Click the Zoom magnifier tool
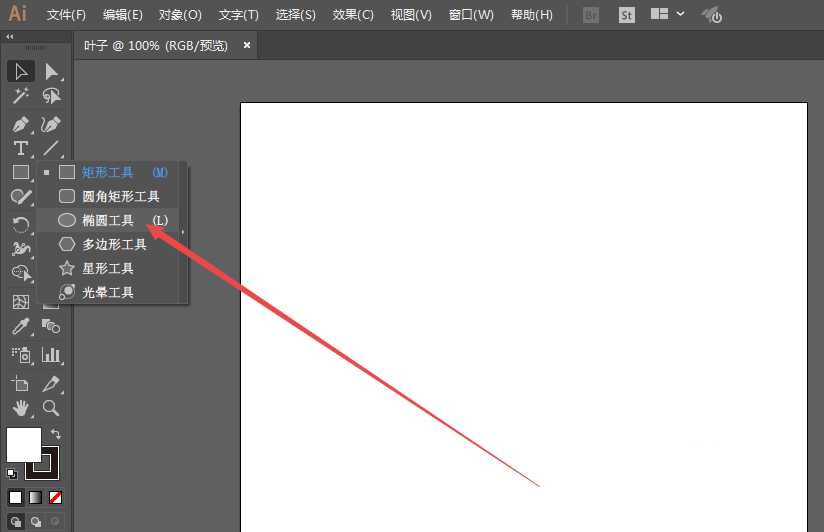The image size is (824, 532). point(51,407)
